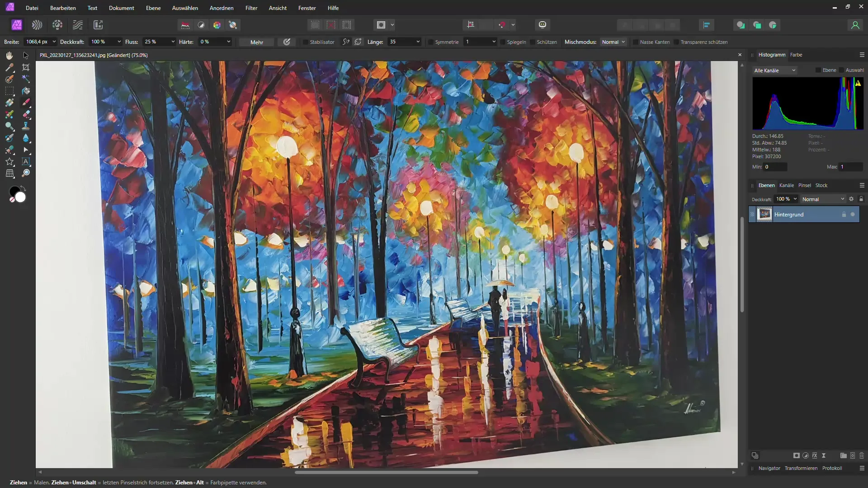
Task: Enable the Stabilisator checkbox
Action: (x=306, y=42)
